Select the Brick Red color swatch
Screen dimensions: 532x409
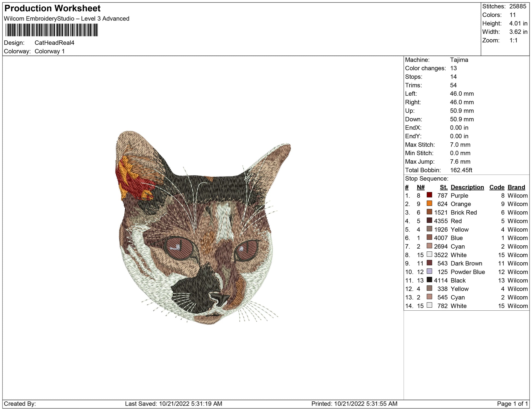tap(429, 212)
